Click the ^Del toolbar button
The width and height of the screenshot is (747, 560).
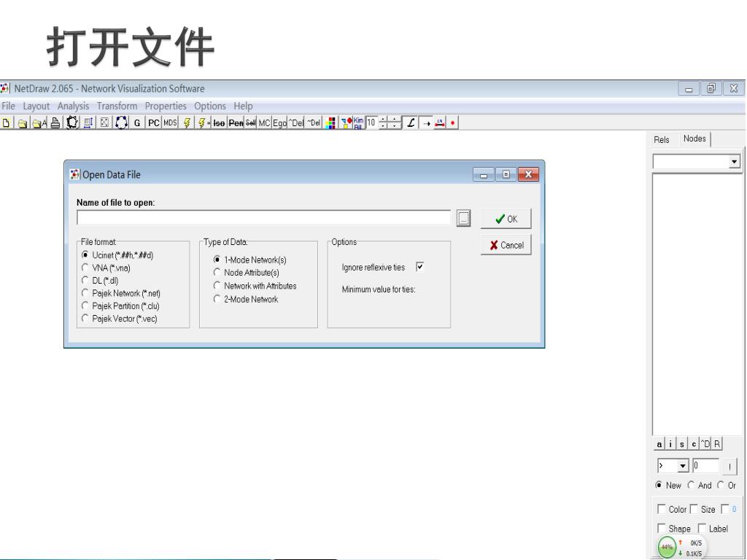pyautogui.click(x=296, y=122)
